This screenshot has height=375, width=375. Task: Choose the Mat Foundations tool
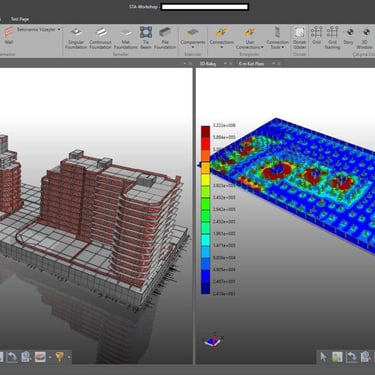tap(126, 39)
